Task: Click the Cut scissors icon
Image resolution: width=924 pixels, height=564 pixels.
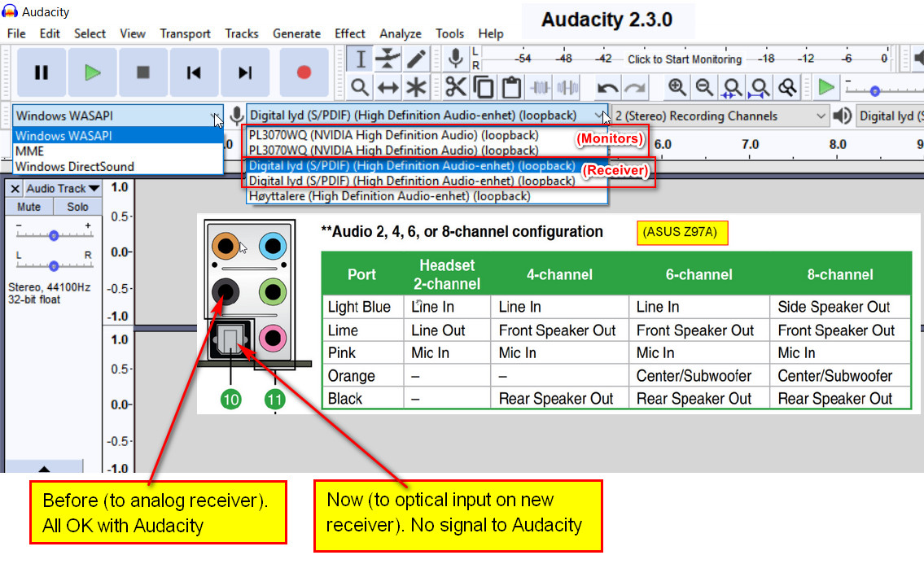Action: (x=455, y=88)
